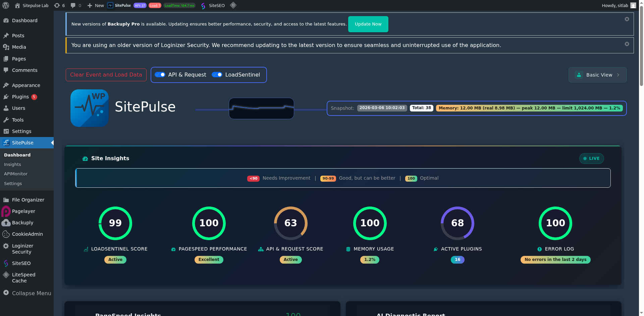Image resolution: width=644 pixels, height=316 pixels.
Task: Click the Memory Usage 100 gauge
Action: [x=370, y=223]
